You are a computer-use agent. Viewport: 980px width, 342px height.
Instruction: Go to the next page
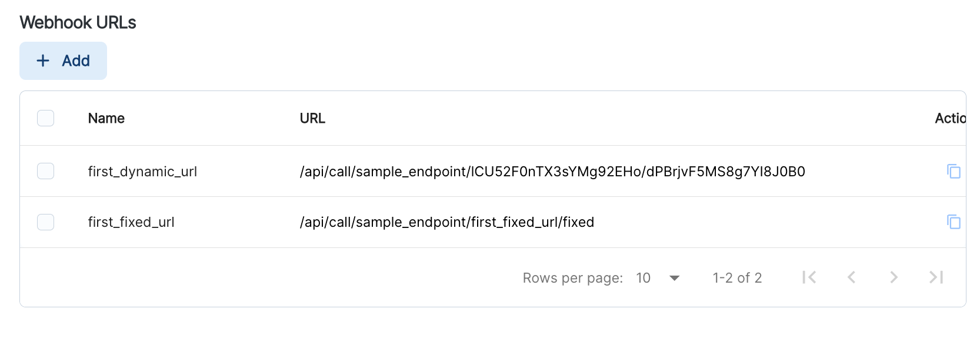(894, 277)
